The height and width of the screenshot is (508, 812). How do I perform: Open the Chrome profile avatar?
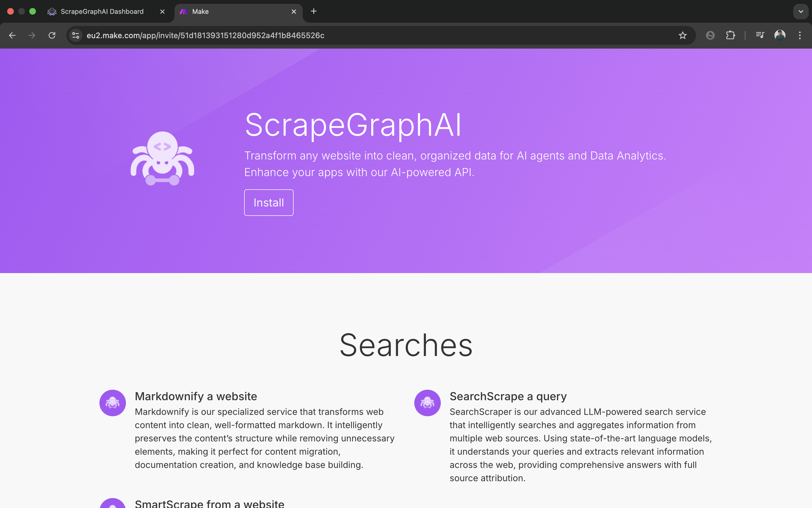pos(780,35)
